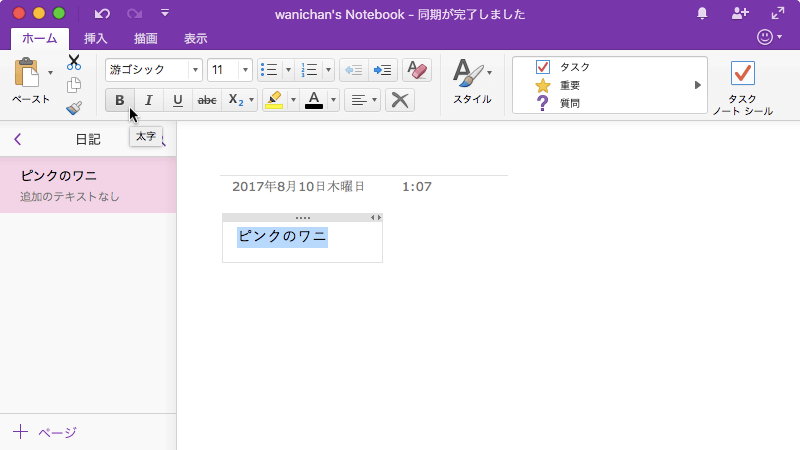Click the font size field
The image size is (800, 450).
coord(223,70)
